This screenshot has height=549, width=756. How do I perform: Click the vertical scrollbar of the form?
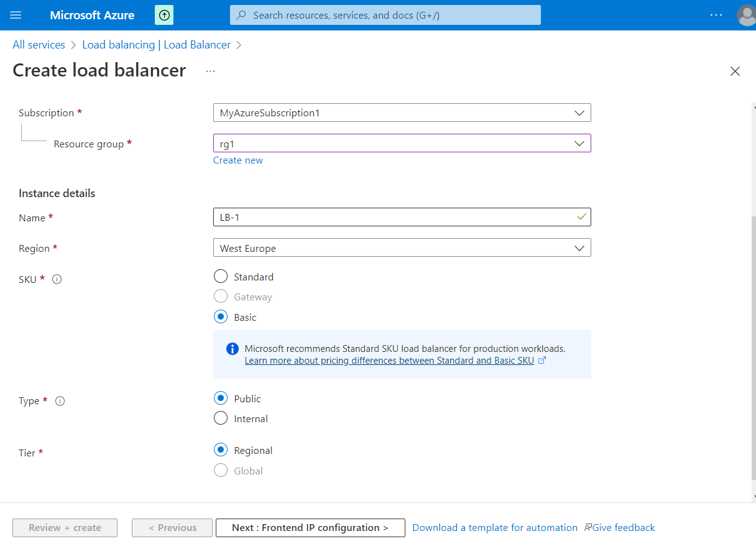754,348
